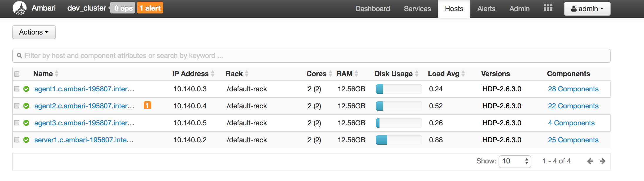The image size is (644, 181).
Task: Open the Services tab
Action: pos(417,9)
